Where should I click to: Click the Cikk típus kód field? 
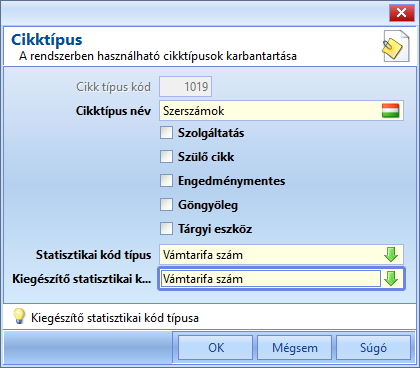pos(185,87)
